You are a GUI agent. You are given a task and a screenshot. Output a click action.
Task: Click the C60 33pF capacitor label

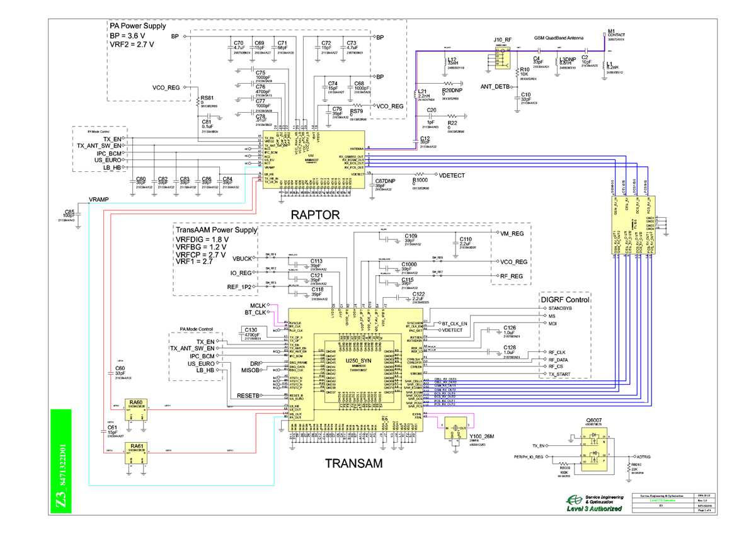point(121,370)
